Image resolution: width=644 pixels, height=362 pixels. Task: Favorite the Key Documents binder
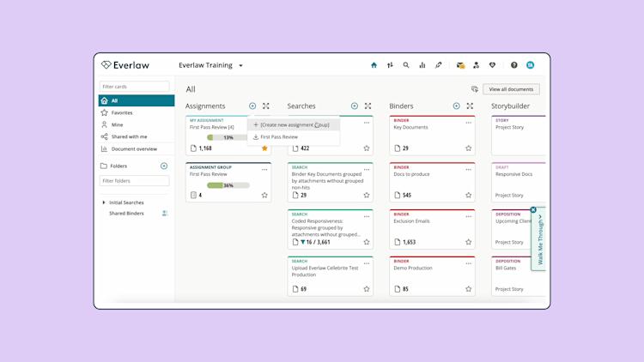[469, 148]
